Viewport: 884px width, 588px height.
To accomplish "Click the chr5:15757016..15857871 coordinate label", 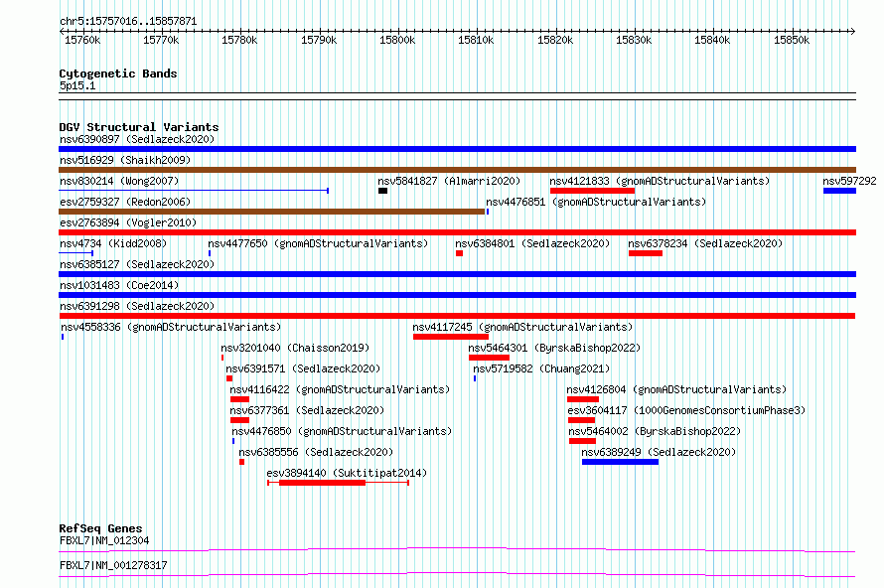I will point(128,22).
